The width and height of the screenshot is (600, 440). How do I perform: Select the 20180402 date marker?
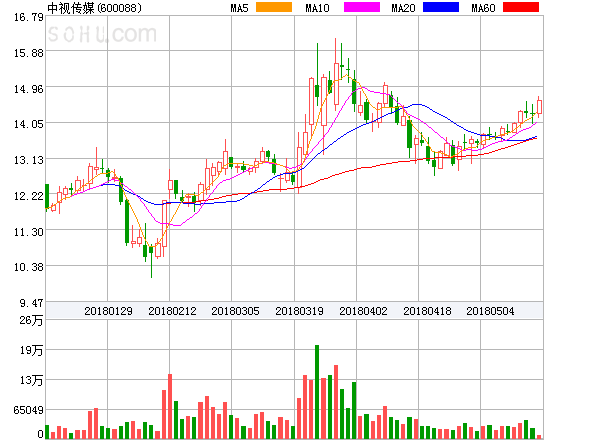[363, 311]
